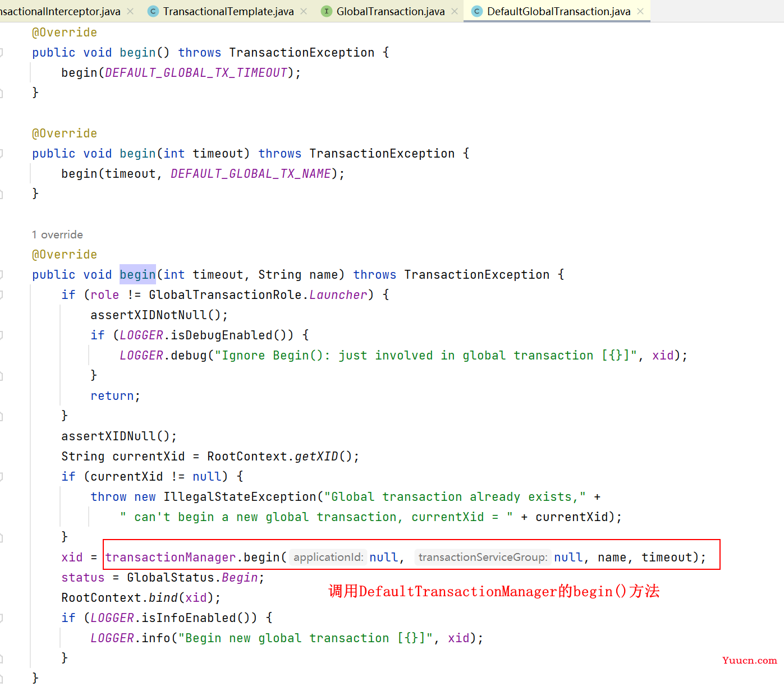Click the class icon on DefaultGlobalTransaction.java tab
The image size is (784, 691).
[476, 11]
